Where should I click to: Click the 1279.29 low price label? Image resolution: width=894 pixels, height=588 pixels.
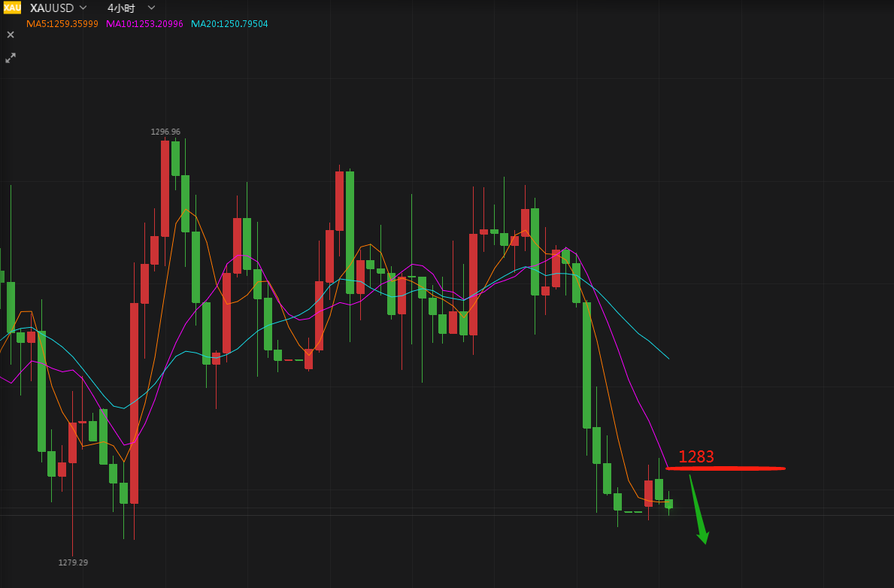(x=73, y=562)
